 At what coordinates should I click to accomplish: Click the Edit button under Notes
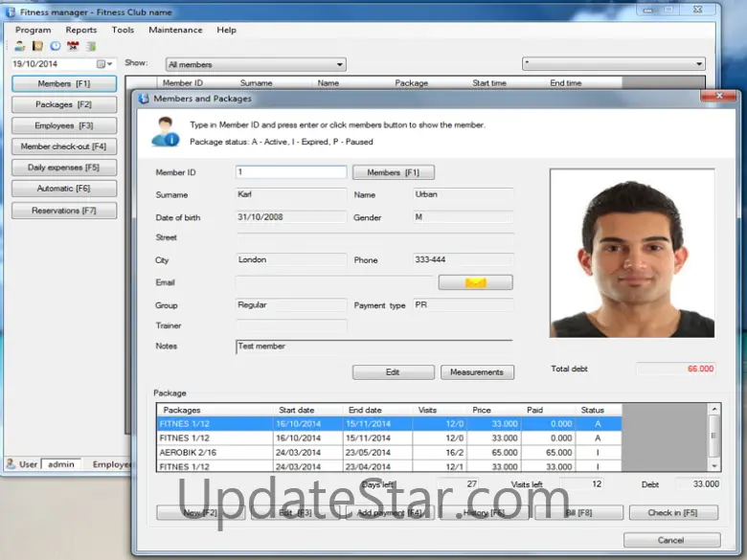coord(394,372)
